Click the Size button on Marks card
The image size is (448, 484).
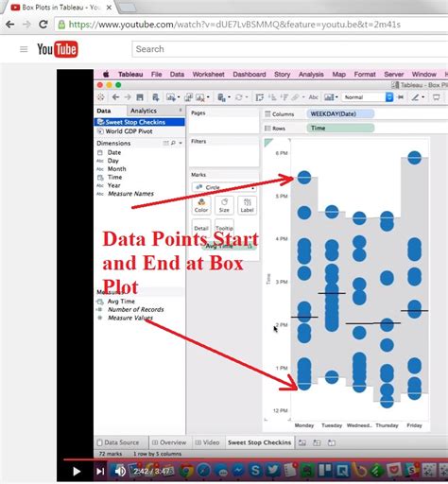click(224, 205)
